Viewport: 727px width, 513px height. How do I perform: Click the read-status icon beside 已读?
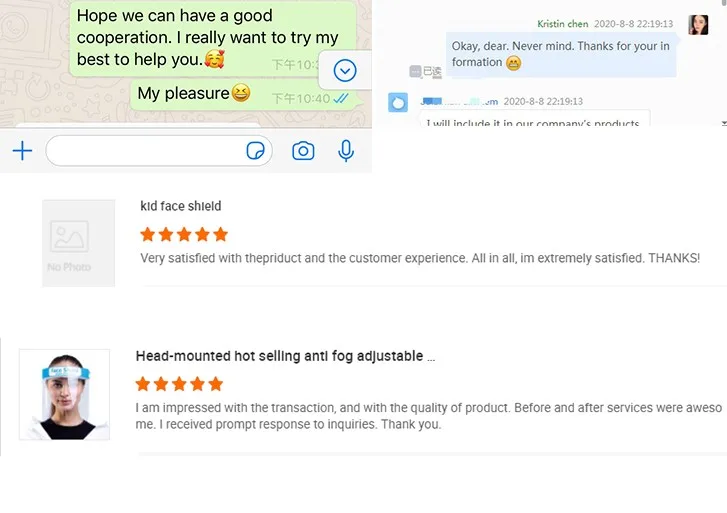click(414, 71)
